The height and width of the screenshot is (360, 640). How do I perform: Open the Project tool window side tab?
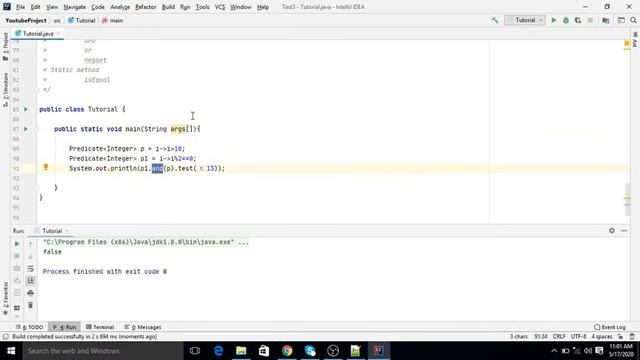tap(5, 47)
